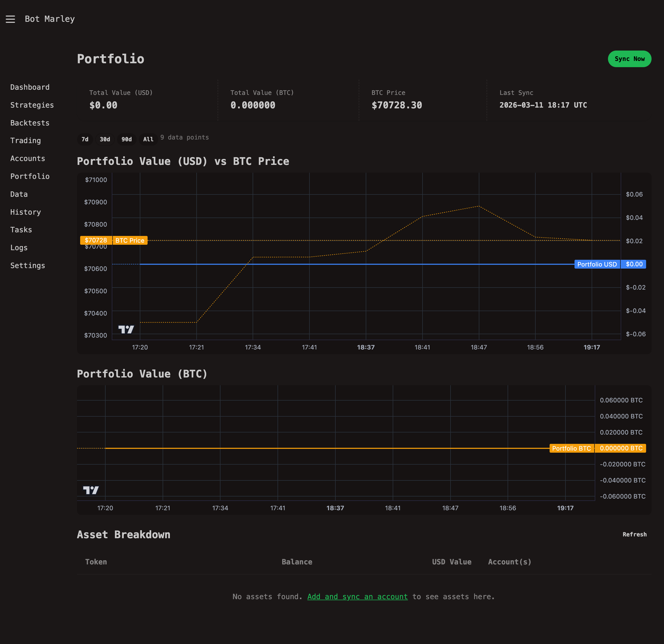
Task: Open the Accounts section
Action: tap(27, 158)
